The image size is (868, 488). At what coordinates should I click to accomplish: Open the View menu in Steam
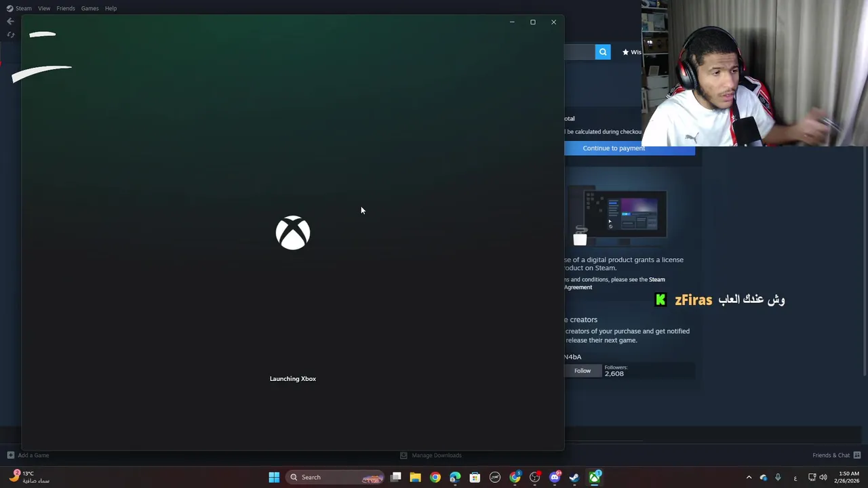click(x=44, y=8)
